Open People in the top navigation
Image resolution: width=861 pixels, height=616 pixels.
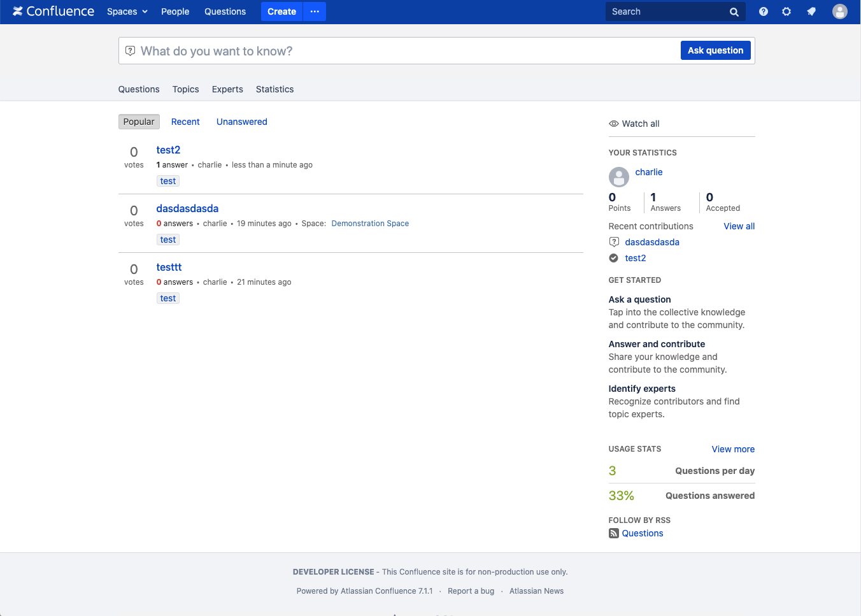[x=175, y=11]
